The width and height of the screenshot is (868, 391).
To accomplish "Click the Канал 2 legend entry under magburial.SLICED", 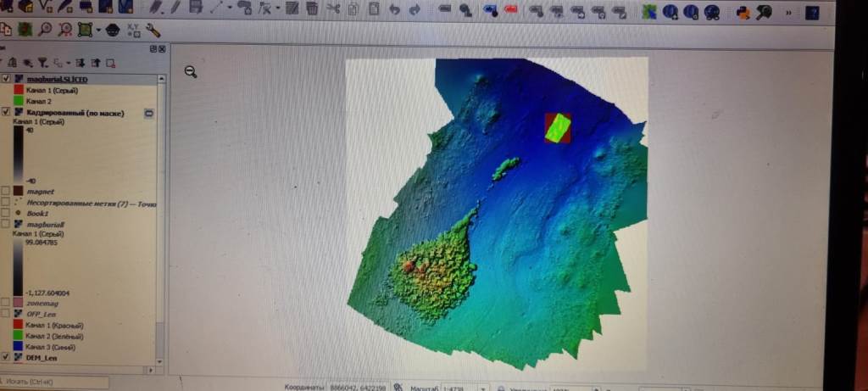I will click(38, 101).
